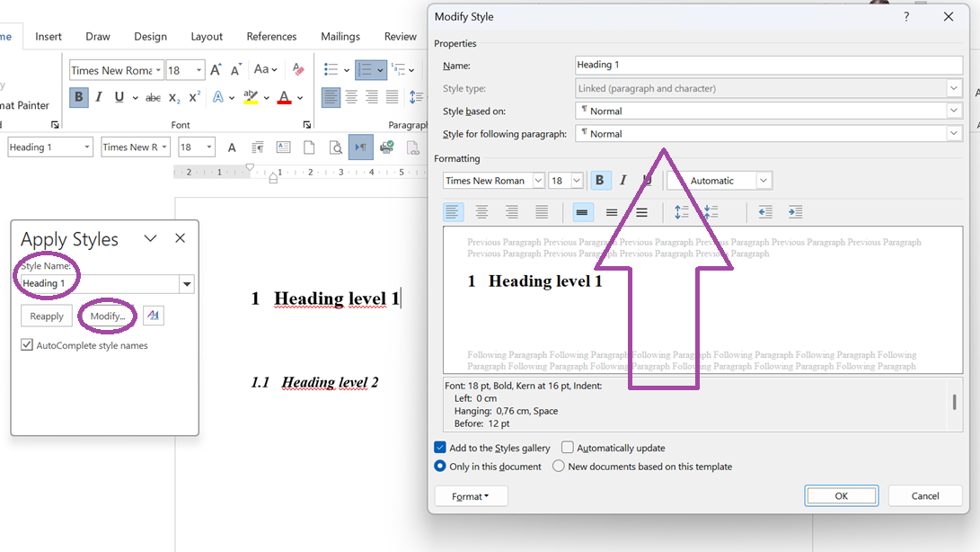Toggle Bold in the ribbon Font group
The width and height of the screenshot is (980, 552).
(x=79, y=97)
